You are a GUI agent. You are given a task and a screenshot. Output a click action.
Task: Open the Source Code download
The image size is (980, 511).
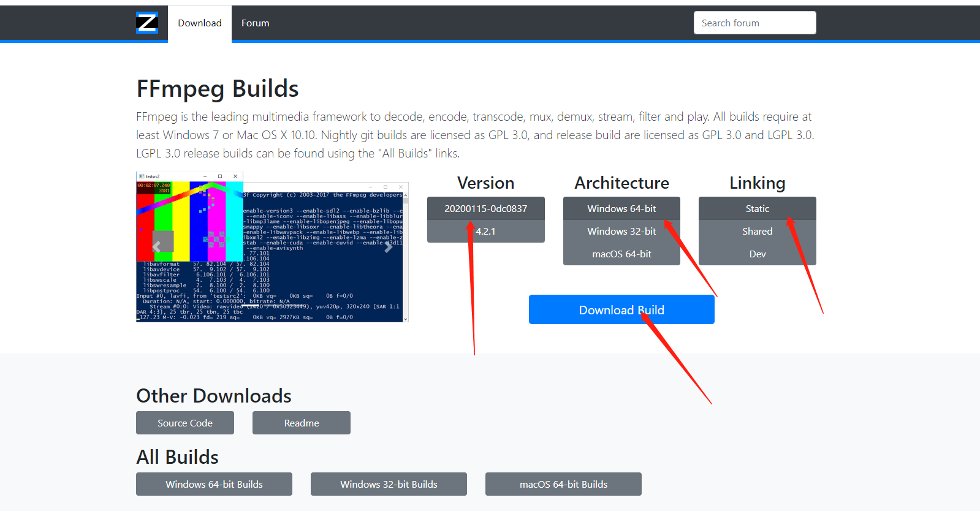click(185, 423)
